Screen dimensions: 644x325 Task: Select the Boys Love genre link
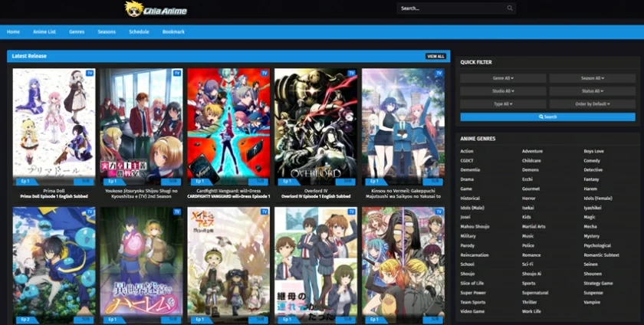coord(593,151)
